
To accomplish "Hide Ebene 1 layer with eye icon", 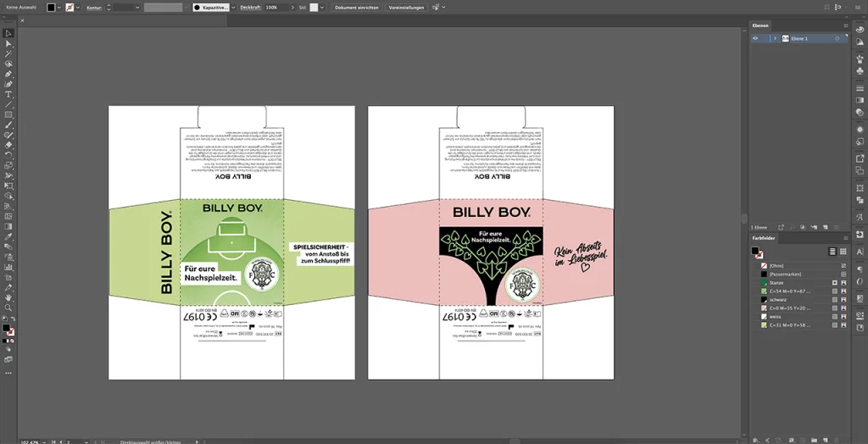I will coord(755,39).
